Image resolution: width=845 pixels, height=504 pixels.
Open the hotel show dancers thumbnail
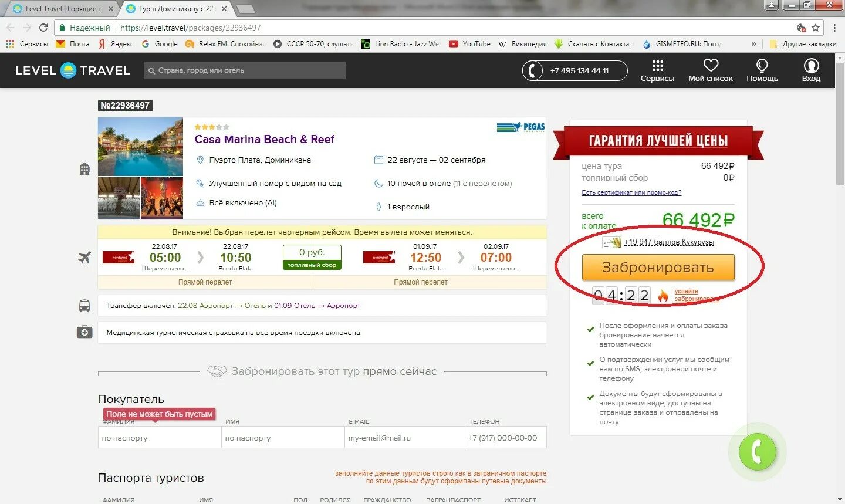(162, 198)
